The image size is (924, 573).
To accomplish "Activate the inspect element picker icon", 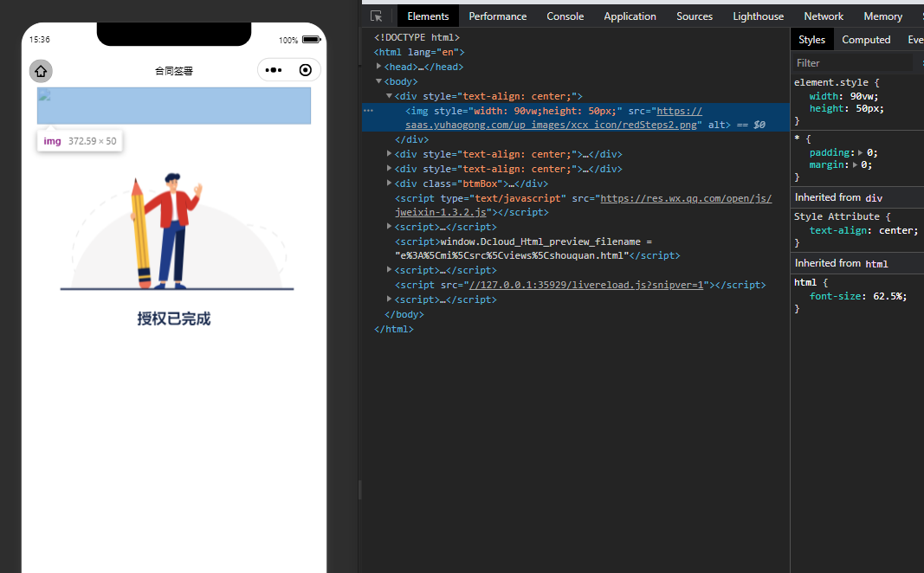I will [376, 16].
